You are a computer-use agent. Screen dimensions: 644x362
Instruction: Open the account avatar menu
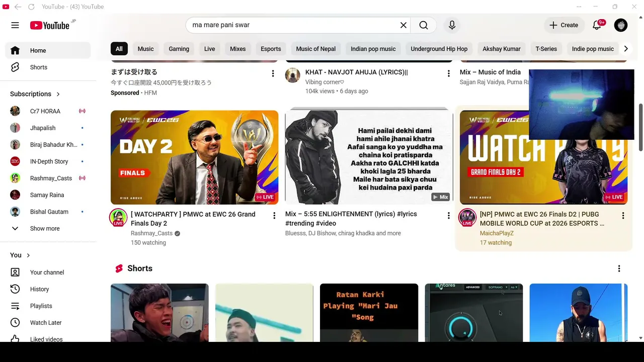click(x=621, y=25)
